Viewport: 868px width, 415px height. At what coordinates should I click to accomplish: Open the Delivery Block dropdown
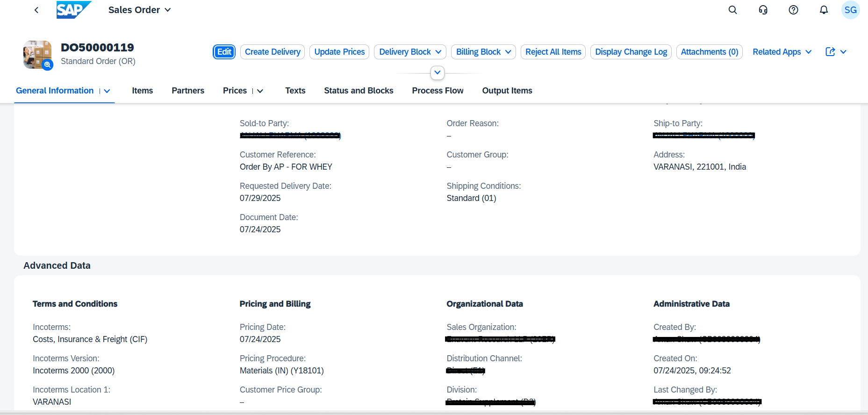[410, 52]
